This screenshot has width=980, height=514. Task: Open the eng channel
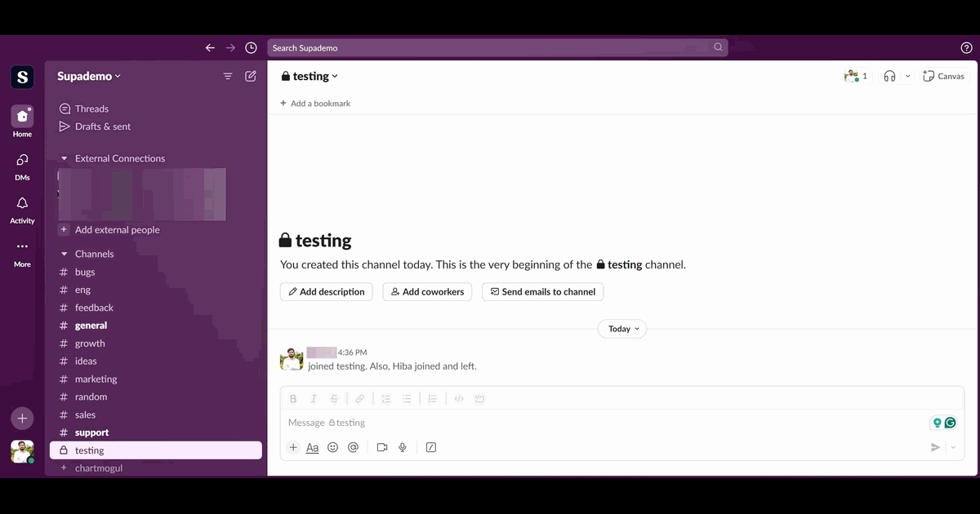(155, 290)
